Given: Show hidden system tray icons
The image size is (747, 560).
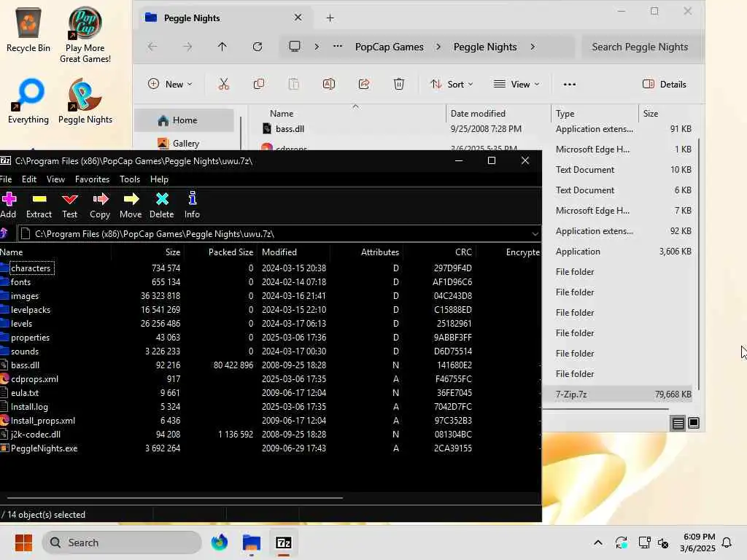Looking at the screenshot, I should pyautogui.click(x=598, y=542).
